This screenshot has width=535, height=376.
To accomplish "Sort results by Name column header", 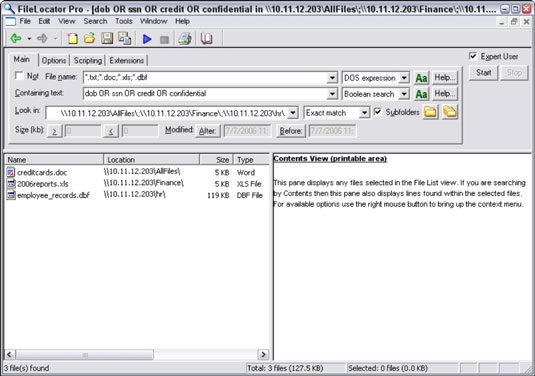I will (x=54, y=160).
